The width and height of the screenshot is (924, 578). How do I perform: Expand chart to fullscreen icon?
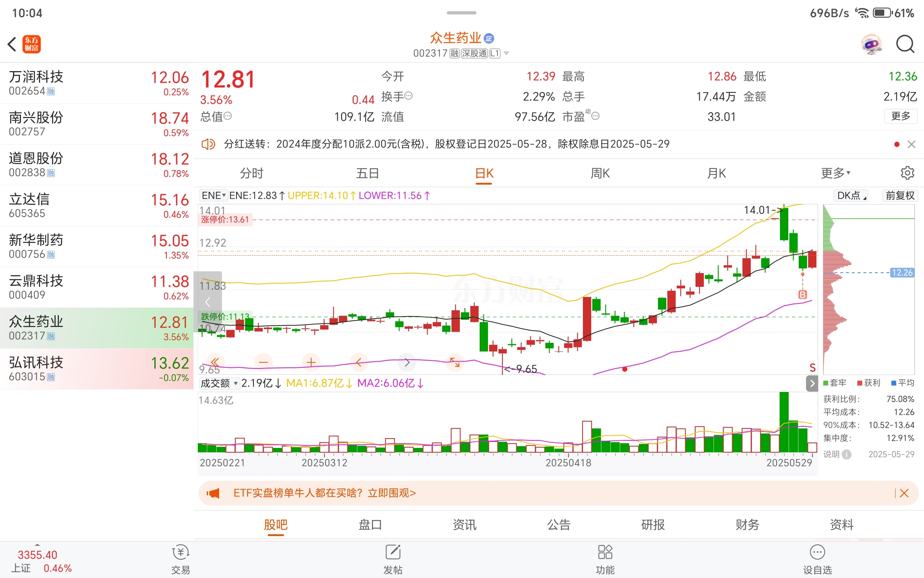[x=455, y=362]
